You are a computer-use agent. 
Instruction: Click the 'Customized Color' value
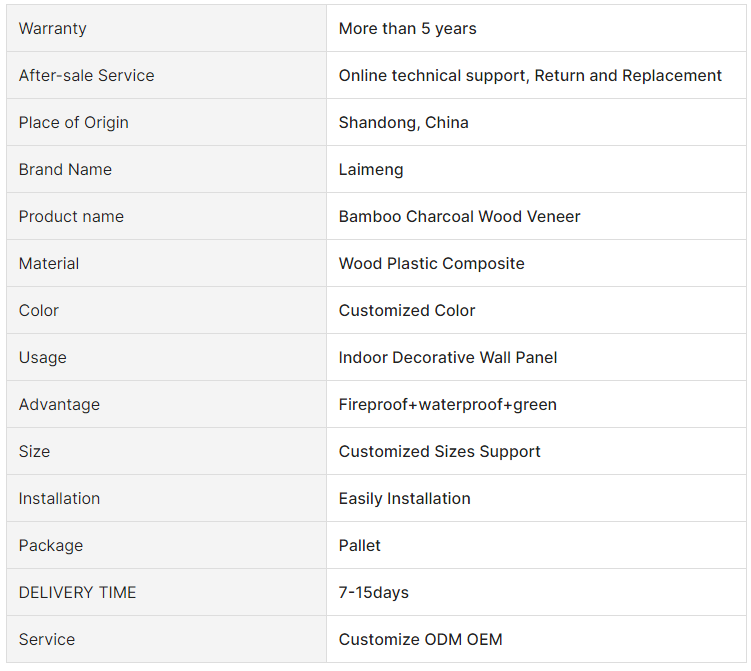[407, 311]
